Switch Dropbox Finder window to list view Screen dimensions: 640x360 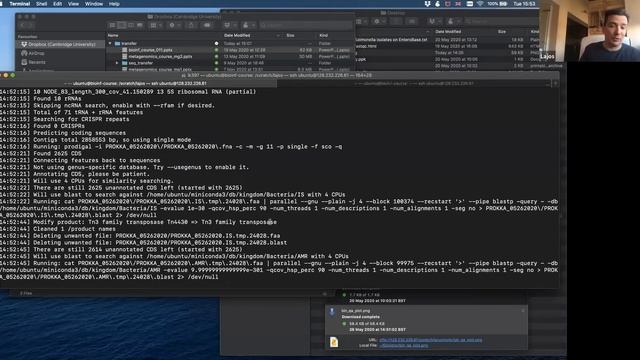[x=122, y=25]
